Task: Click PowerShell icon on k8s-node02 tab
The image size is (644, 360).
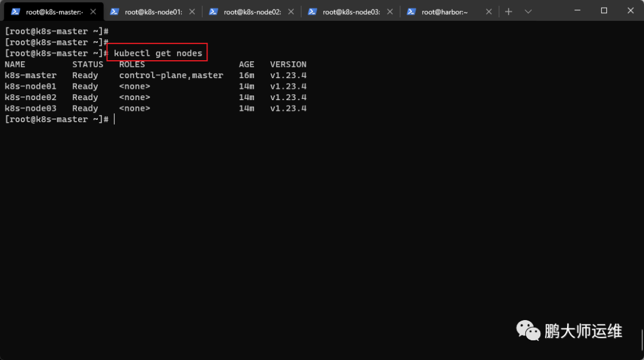Action: click(213, 12)
